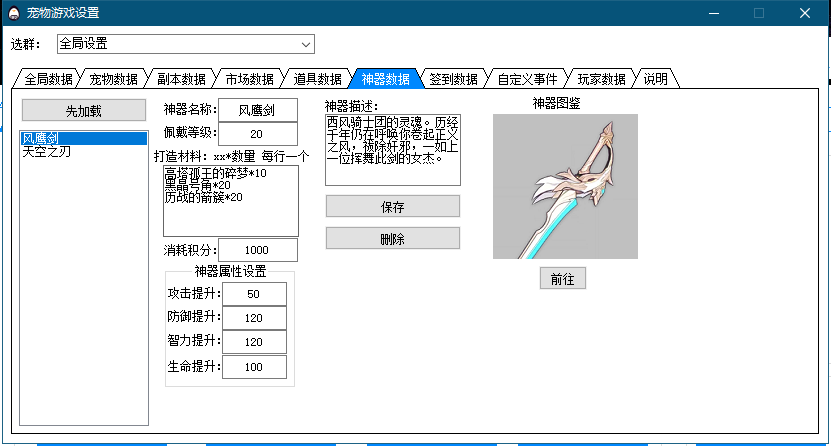Go to the 市场数据 tab
The width and height of the screenshot is (831, 446).
(249, 79)
